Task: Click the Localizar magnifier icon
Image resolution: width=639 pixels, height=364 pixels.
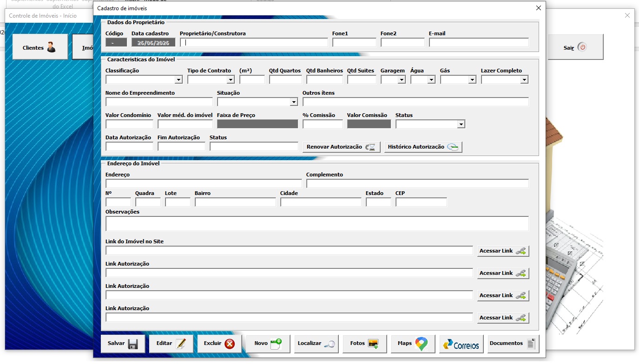Action: (329, 344)
